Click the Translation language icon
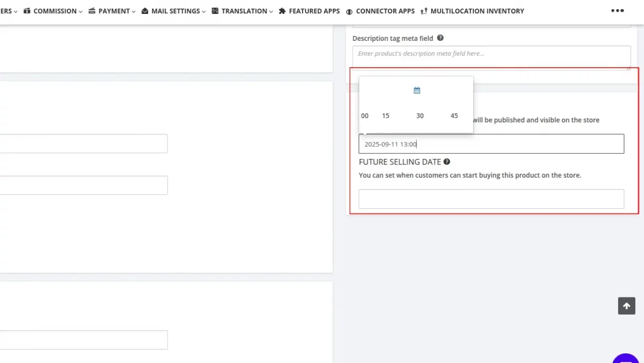Image resolution: width=644 pixels, height=363 pixels. [214, 11]
